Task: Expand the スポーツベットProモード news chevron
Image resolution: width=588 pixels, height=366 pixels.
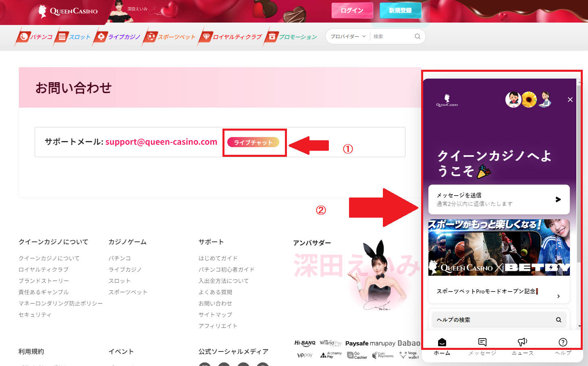Action: coord(558,296)
